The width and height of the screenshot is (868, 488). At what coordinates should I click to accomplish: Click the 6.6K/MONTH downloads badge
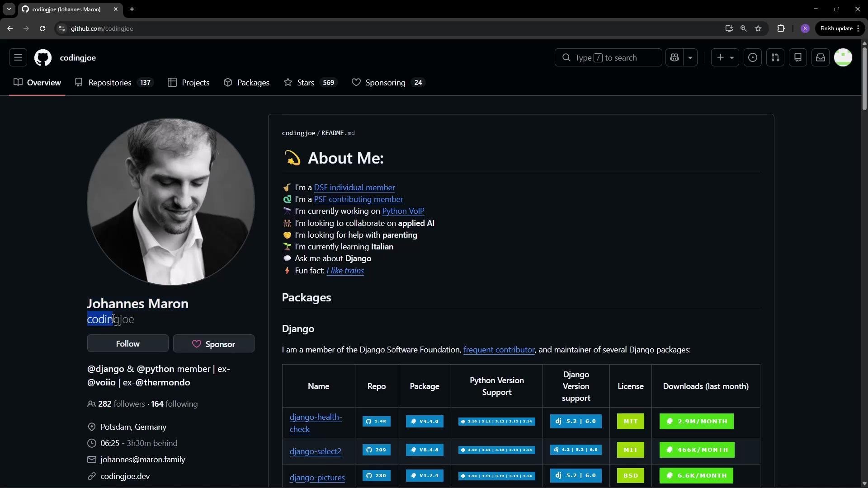696,476
